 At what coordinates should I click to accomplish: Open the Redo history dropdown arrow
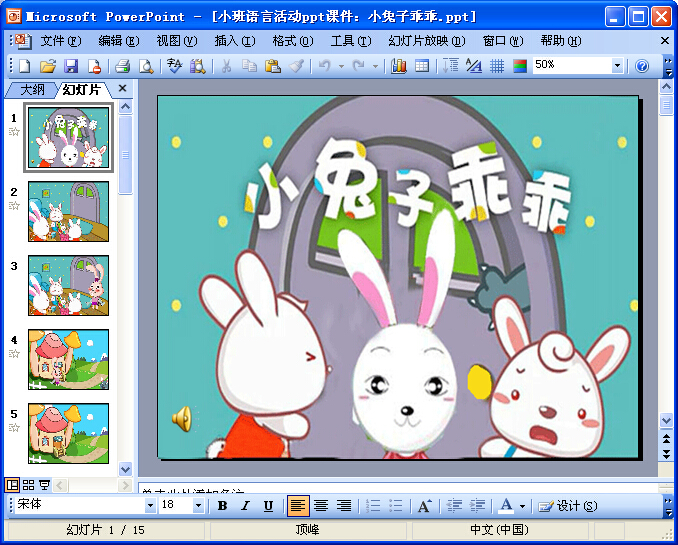click(375, 67)
